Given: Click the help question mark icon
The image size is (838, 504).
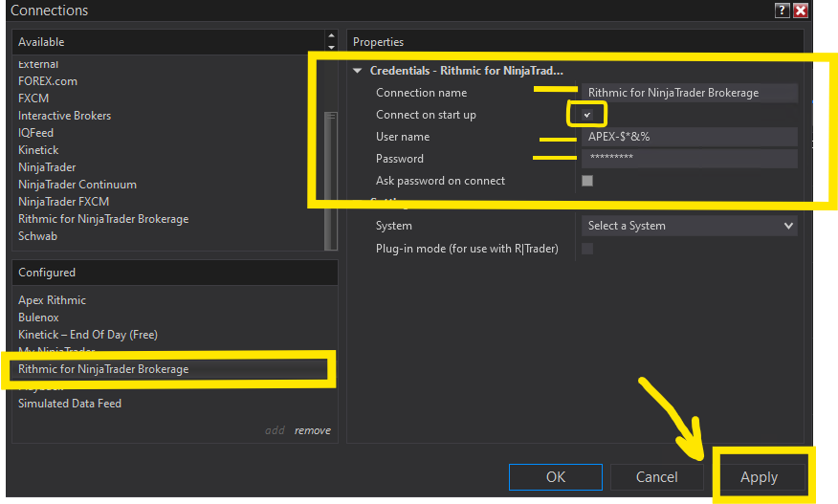Looking at the screenshot, I should coord(782,11).
